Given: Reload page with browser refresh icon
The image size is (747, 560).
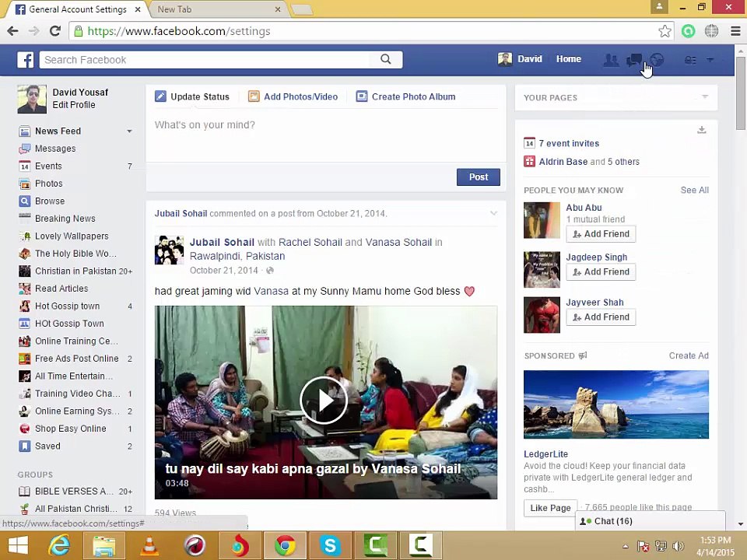Looking at the screenshot, I should [55, 31].
